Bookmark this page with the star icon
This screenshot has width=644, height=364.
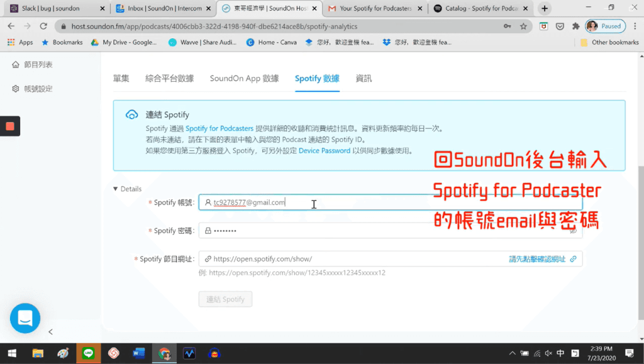coord(523,26)
